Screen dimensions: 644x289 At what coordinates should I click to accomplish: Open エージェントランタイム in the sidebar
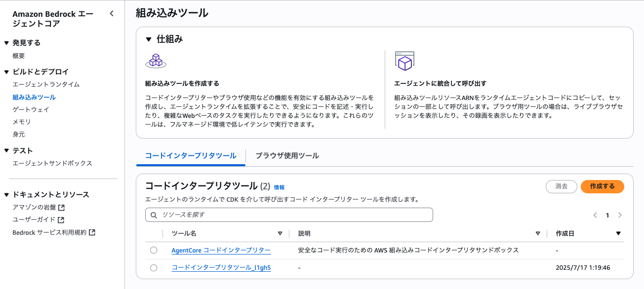[x=46, y=84]
